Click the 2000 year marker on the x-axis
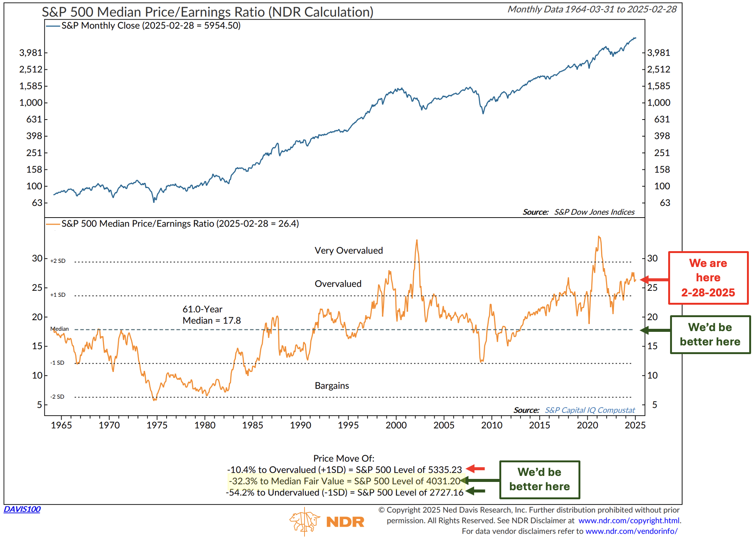756x540 pixels. pyautogui.click(x=396, y=425)
